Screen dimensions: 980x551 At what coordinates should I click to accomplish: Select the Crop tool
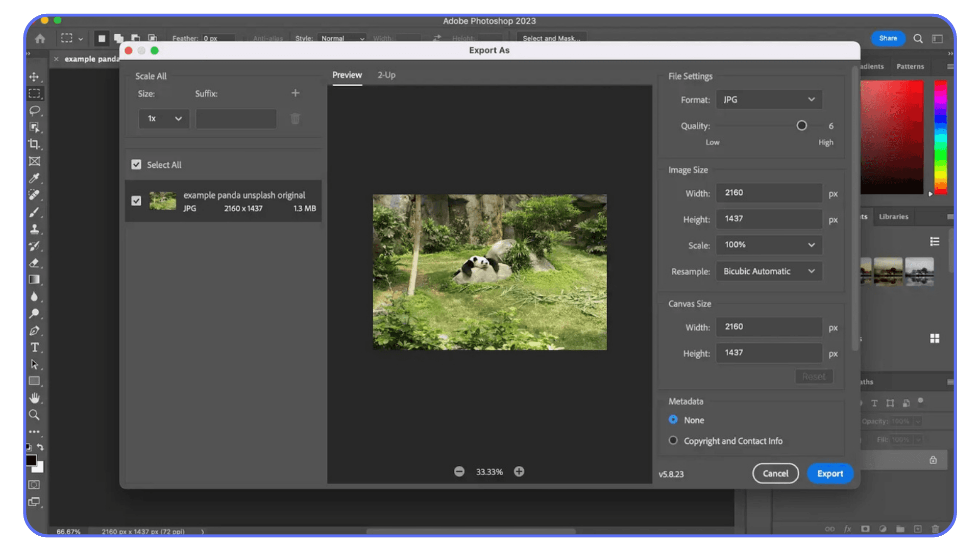(x=34, y=144)
